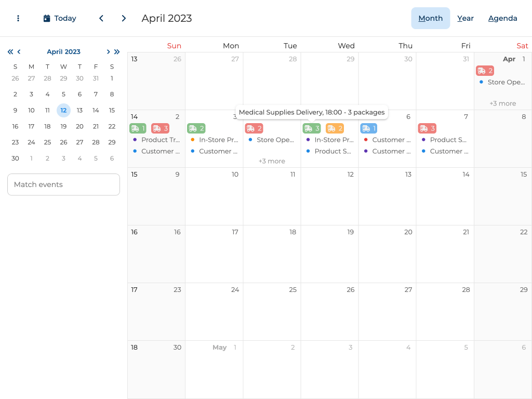This screenshot has width=532, height=399.
Task: Jump back one year in mini calendar
Action: coord(10,51)
